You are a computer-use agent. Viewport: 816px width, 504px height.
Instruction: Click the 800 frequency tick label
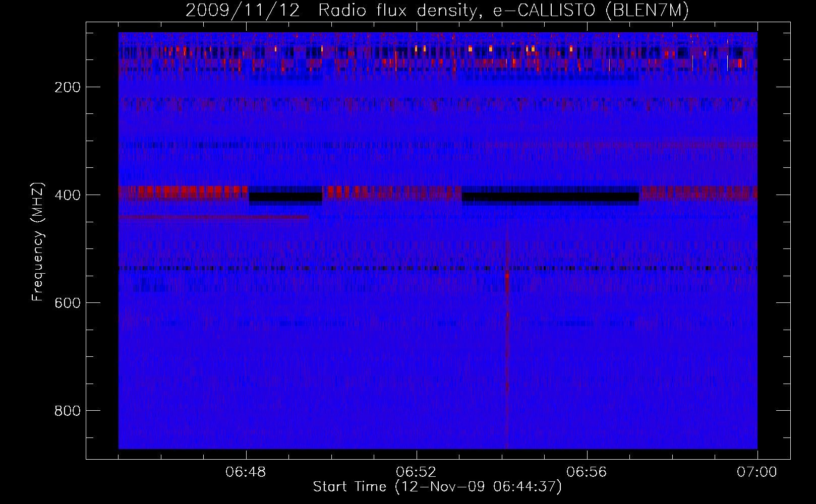68,411
